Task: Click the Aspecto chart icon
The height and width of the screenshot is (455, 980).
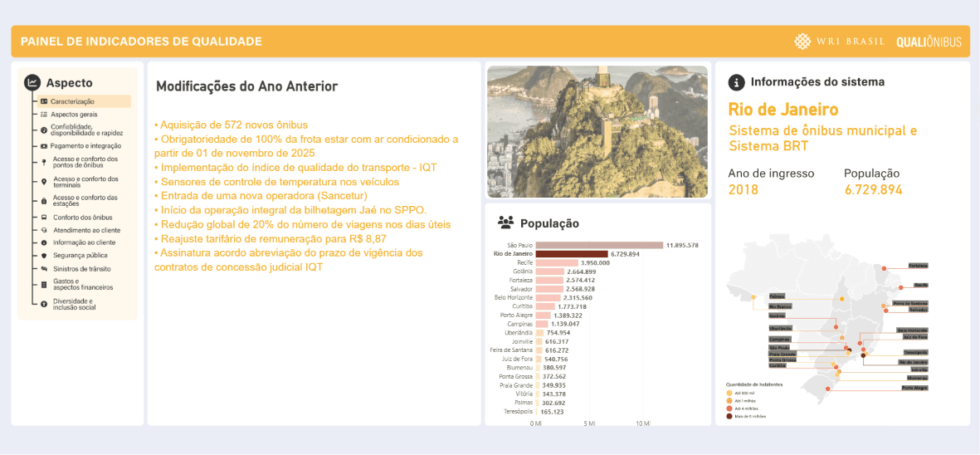Action: (x=32, y=82)
